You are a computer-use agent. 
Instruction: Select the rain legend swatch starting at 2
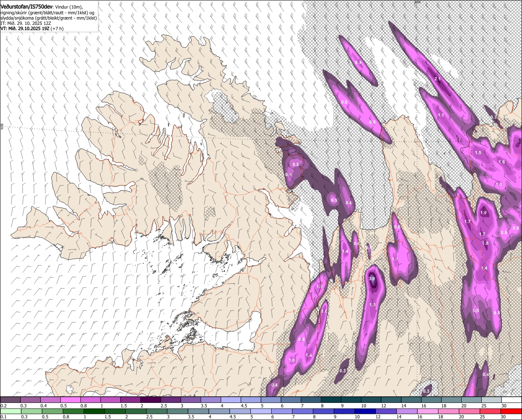coord(136,411)
